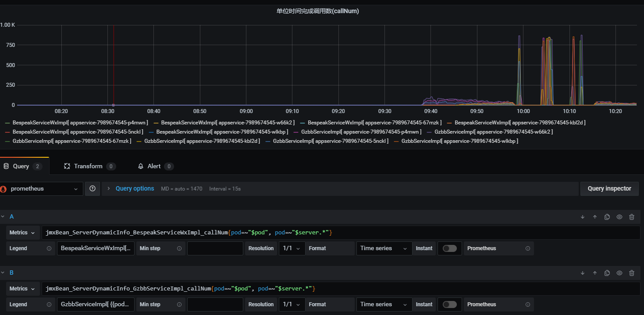Select legend GzbbServiceImpl kbl2d
Viewport: 644px width, 315px height.
coord(202,141)
